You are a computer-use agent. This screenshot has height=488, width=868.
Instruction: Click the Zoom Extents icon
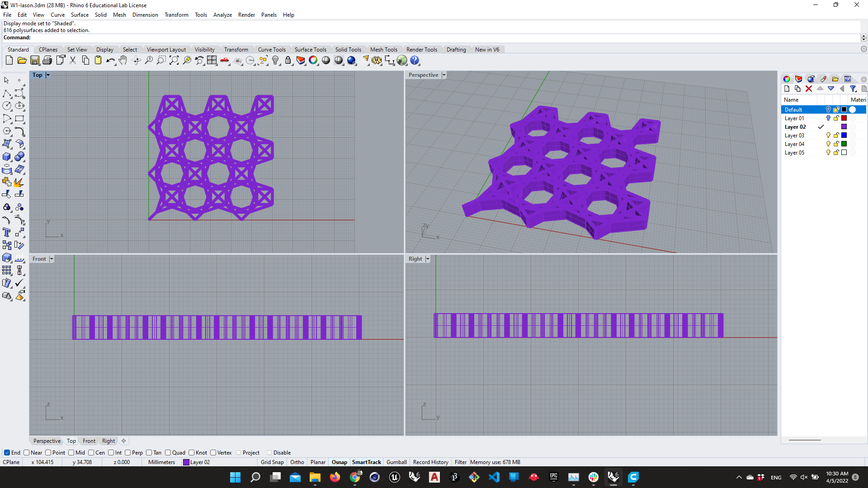pos(174,61)
